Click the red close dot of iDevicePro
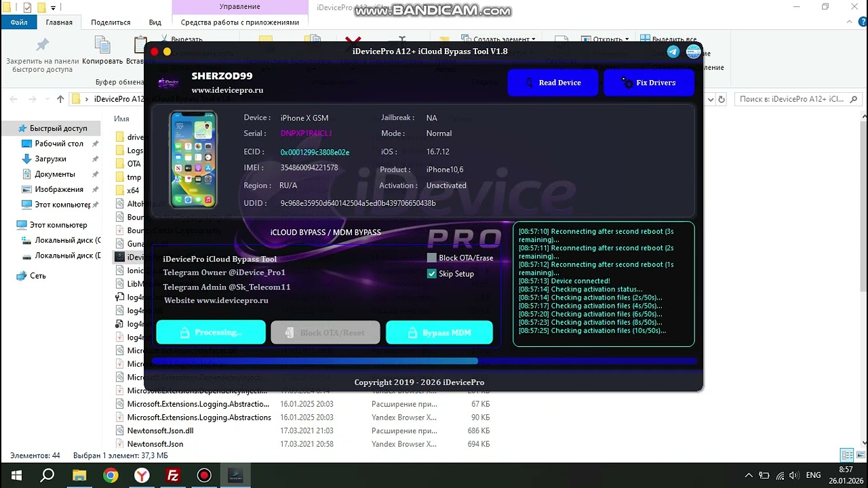Viewport: 868px width, 488px height. coord(155,52)
